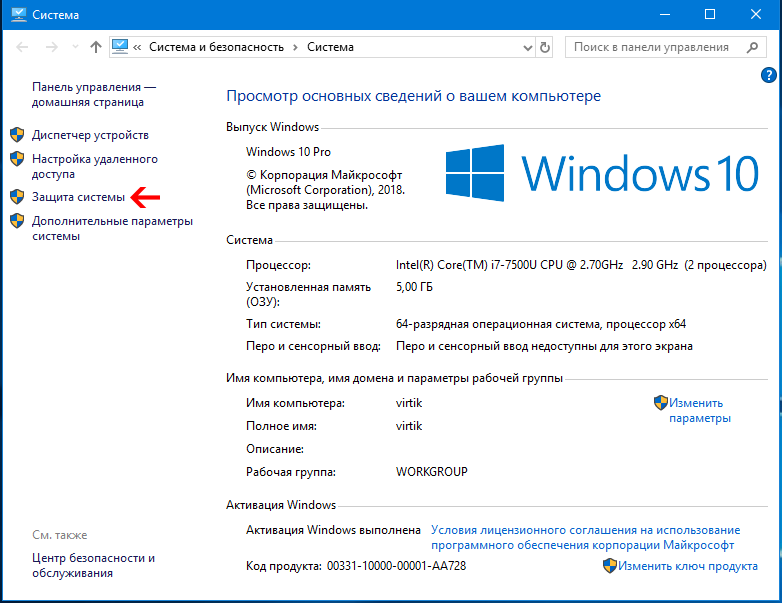Click the System window title icon
This screenshot has width=782, height=603.
(x=18, y=14)
